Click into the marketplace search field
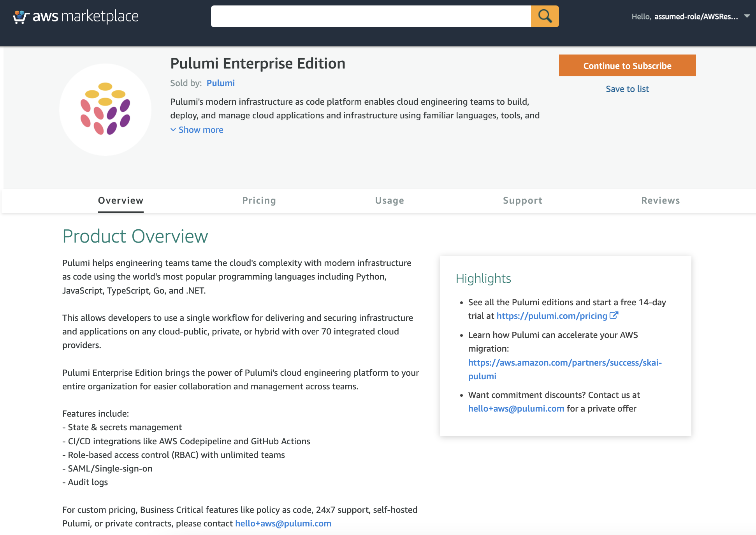The width and height of the screenshot is (756, 535). point(371,16)
